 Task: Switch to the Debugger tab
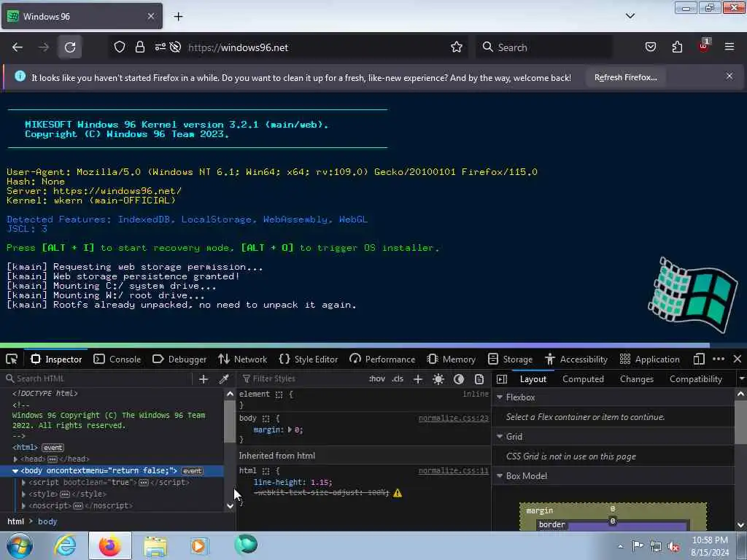coord(179,359)
